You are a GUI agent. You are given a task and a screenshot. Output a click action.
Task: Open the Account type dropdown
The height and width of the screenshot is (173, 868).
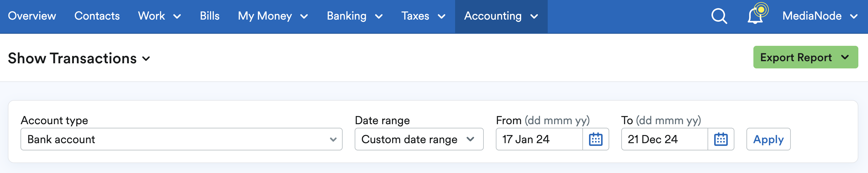(181, 139)
